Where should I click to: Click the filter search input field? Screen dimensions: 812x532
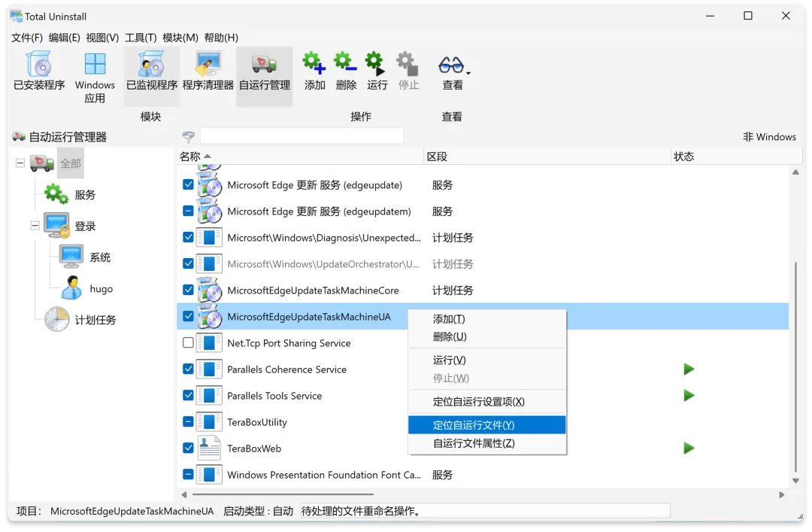[x=301, y=136]
